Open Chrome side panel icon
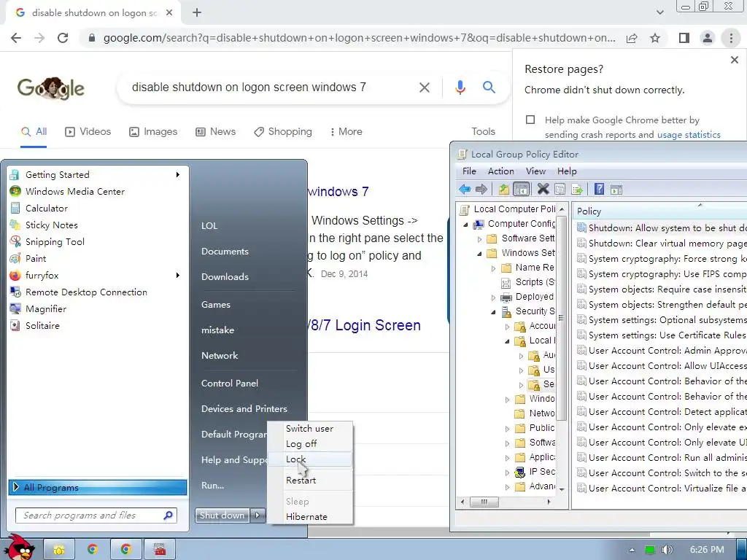 point(684,38)
